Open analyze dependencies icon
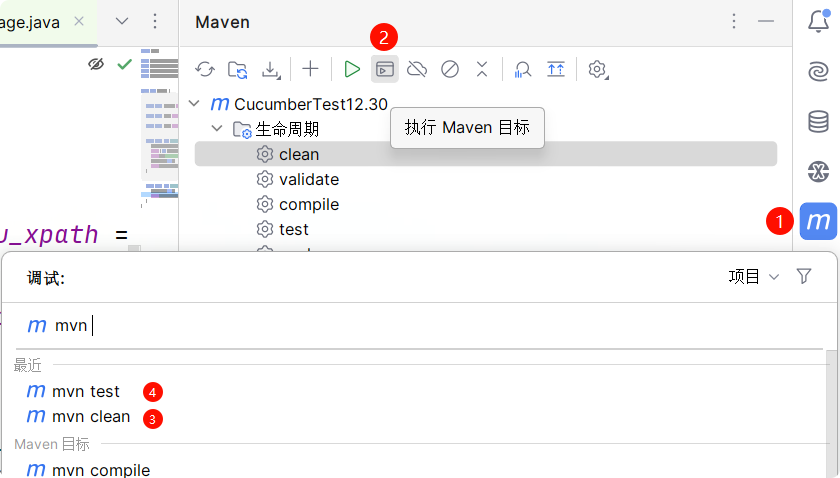840x478 pixels. (522, 70)
